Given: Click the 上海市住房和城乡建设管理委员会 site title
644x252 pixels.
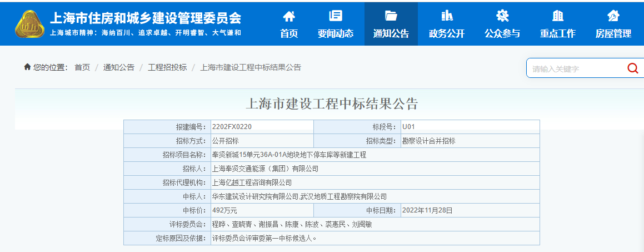Looking at the screenshot, I should click(146, 18).
